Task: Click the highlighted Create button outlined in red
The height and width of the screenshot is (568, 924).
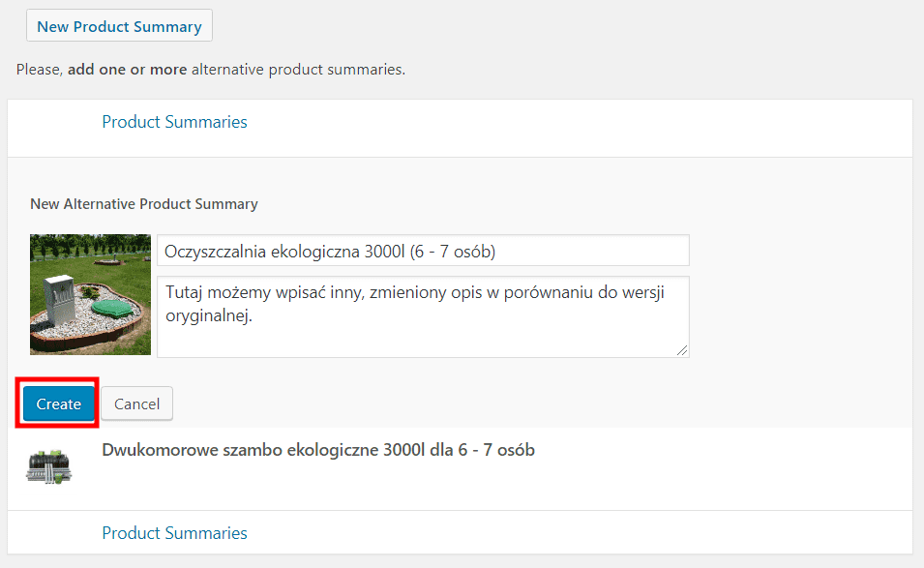Action: click(57, 404)
